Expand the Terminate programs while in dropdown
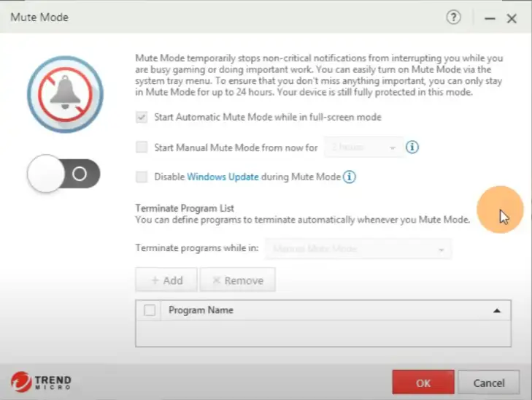 [358, 249]
